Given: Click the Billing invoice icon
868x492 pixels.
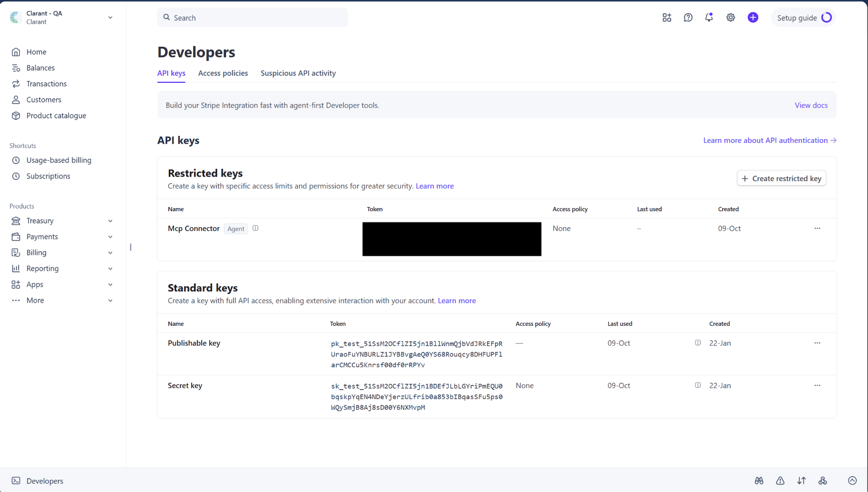Looking at the screenshot, I should tap(16, 253).
